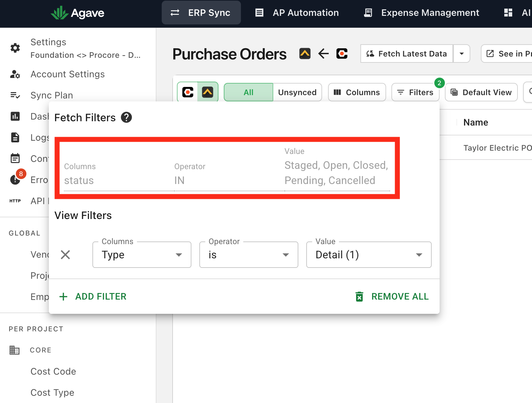Select the Procore source toggle icon
Screen dimensions: 532x403
(x=188, y=92)
